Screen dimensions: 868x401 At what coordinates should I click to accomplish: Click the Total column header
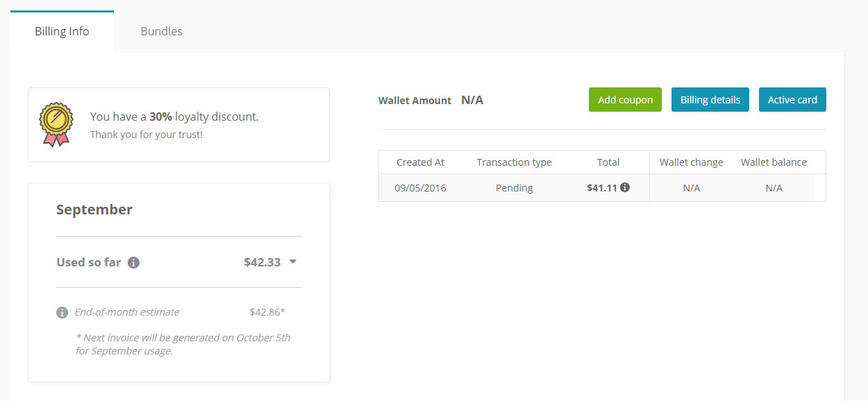608,162
